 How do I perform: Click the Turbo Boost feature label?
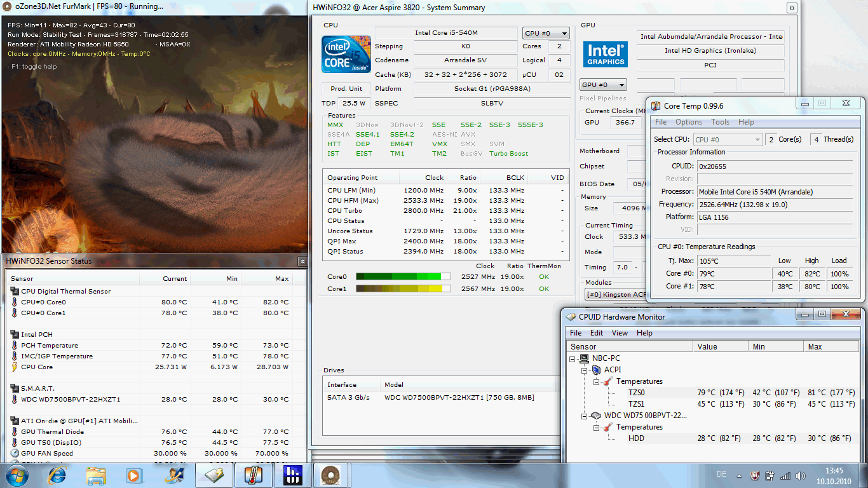pyautogui.click(x=508, y=153)
